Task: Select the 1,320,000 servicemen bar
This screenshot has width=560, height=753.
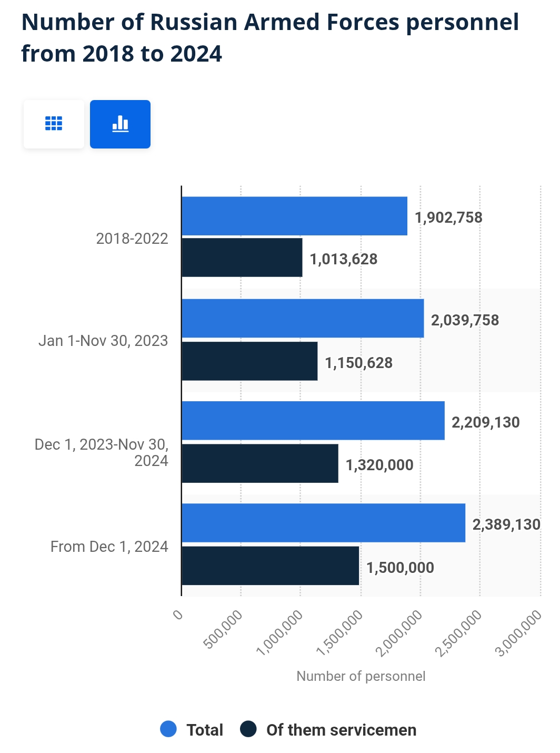Action: [x=260, y=463]
